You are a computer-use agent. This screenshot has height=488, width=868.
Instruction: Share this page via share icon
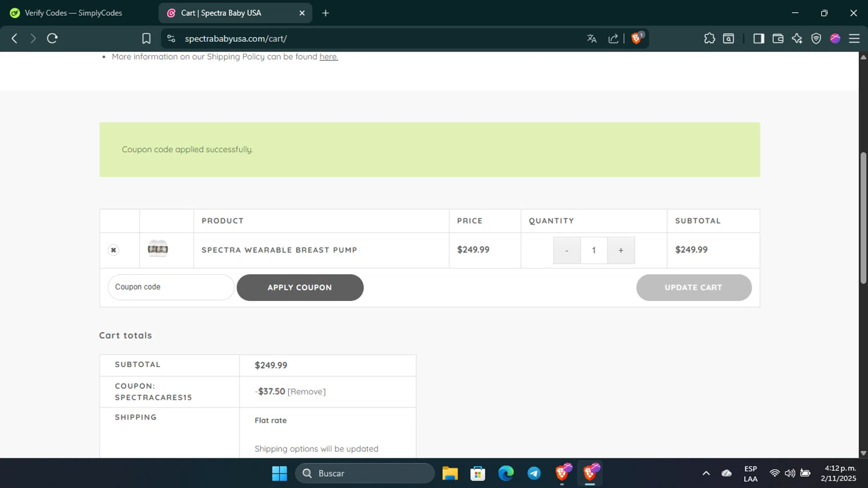click(x=613, y=38)
